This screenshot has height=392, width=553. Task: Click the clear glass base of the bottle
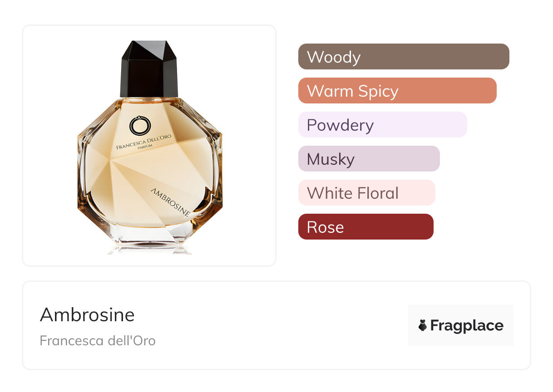(x=150, y=239)
